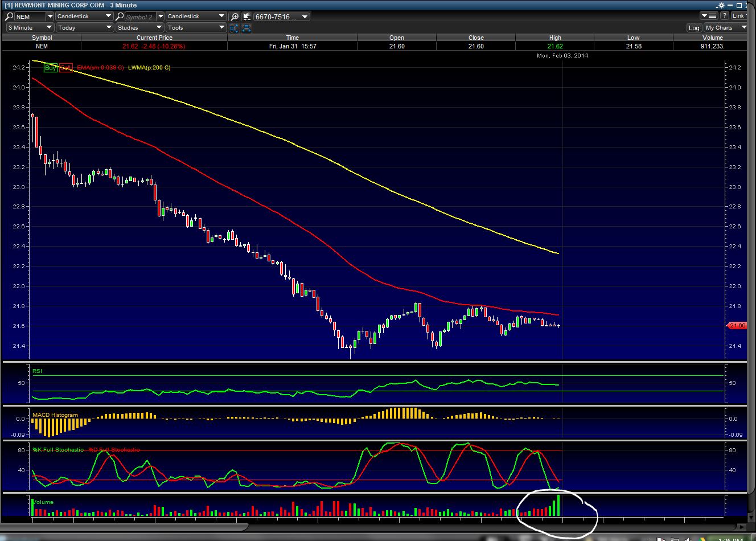Toggle the green Buy marker on chart
756x541 pixels.
pyautogui.click(x=51, y=68)
